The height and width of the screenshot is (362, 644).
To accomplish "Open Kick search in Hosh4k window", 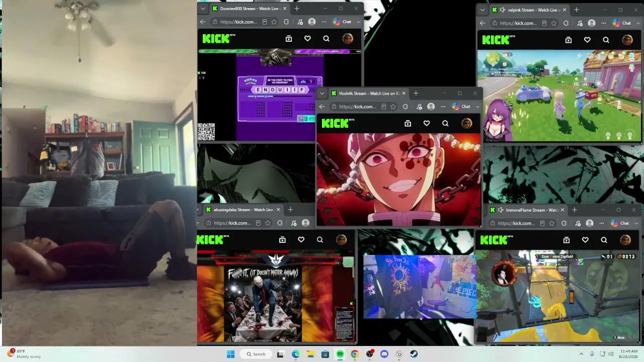I will 445,124.
